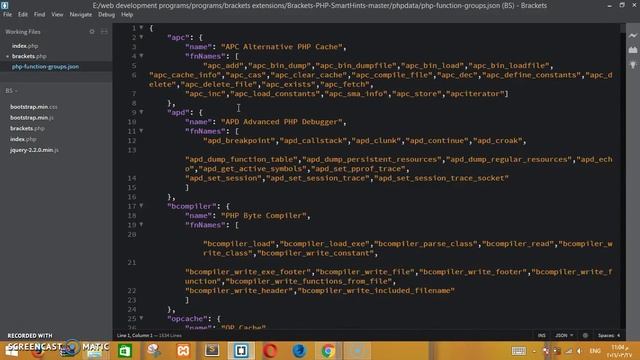Toggle INS insert/overwrite mode in status bar
Screen dimensions: 640x360
pyautogui.click(x=542, y=336)
